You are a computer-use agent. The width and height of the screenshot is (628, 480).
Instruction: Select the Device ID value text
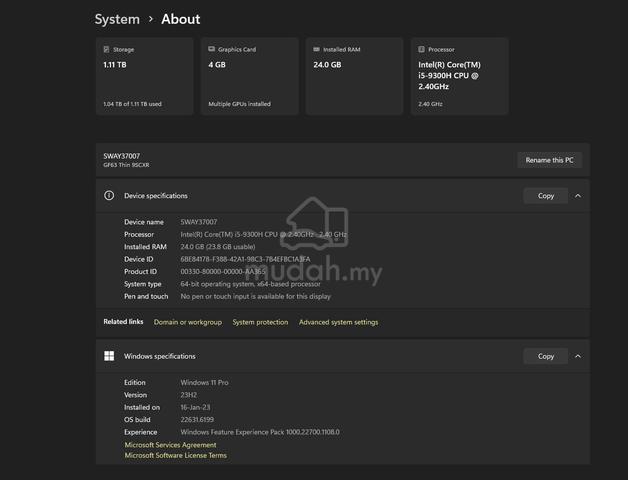point(245,259)
